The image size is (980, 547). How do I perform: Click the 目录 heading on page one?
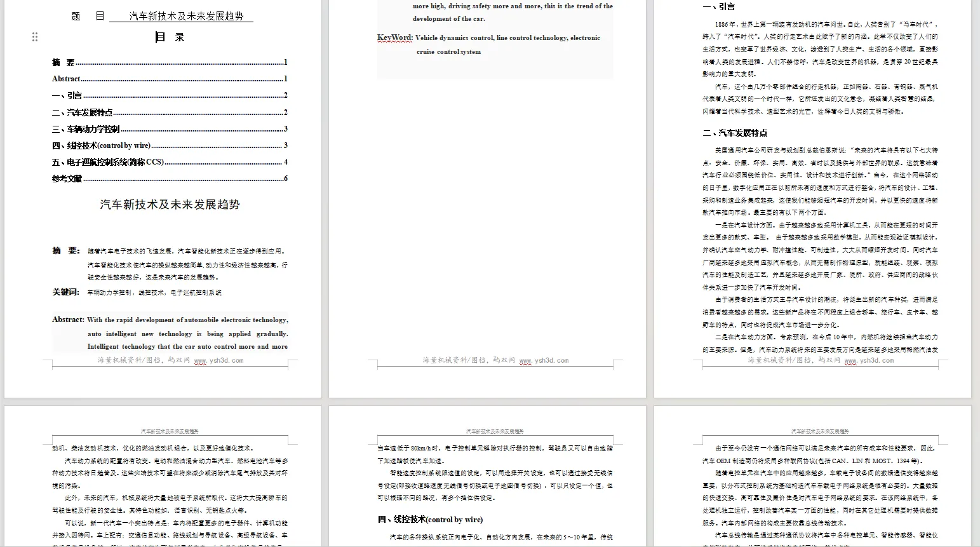[x=170, y=37]
